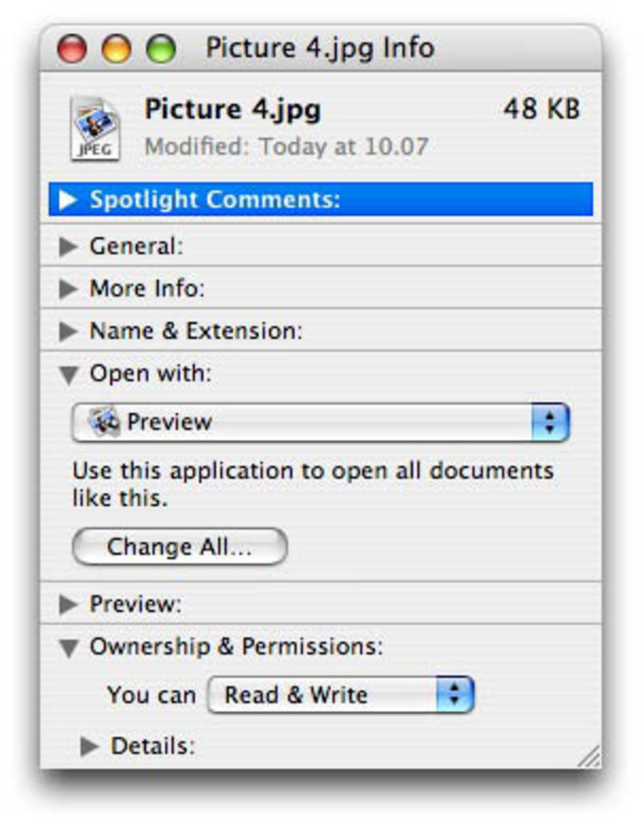Minimize window with yellow button
The width and height of the screenshot is (644, 826).
[116, 49]
